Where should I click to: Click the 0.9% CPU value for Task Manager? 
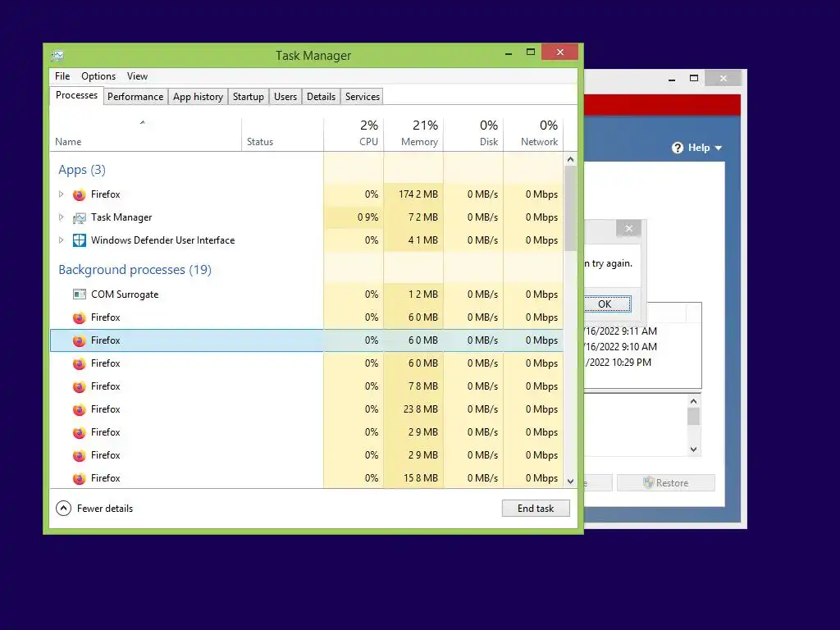[x=368, y=217]
